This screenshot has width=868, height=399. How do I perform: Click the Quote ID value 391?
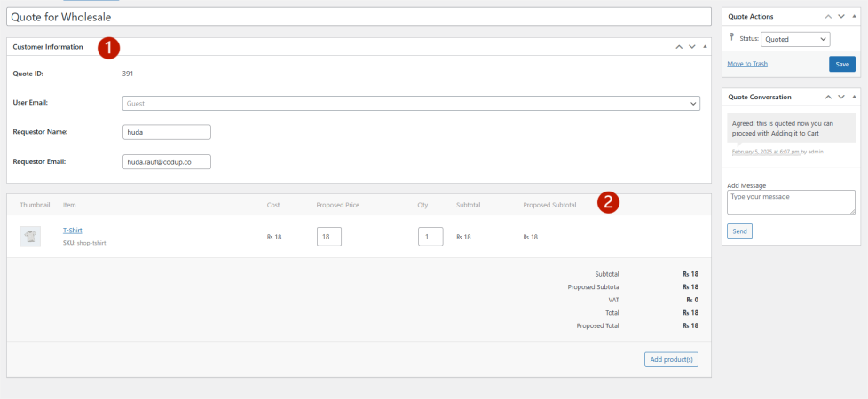coord(127,74)
